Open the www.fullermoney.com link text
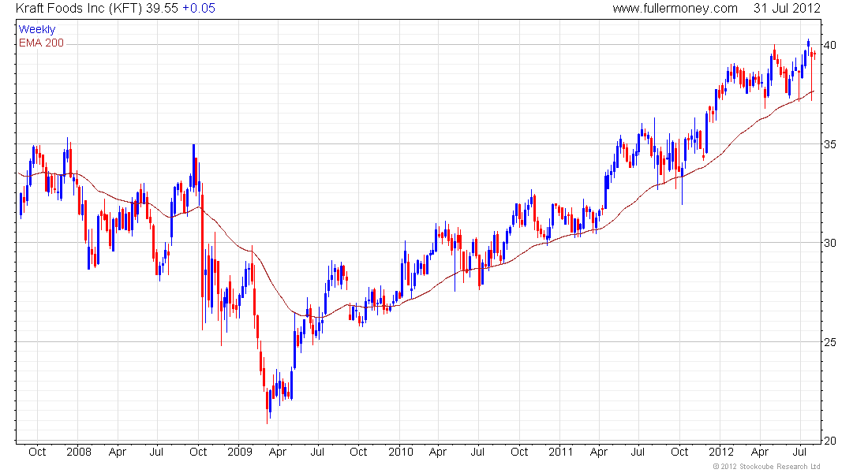 point(675,9)
